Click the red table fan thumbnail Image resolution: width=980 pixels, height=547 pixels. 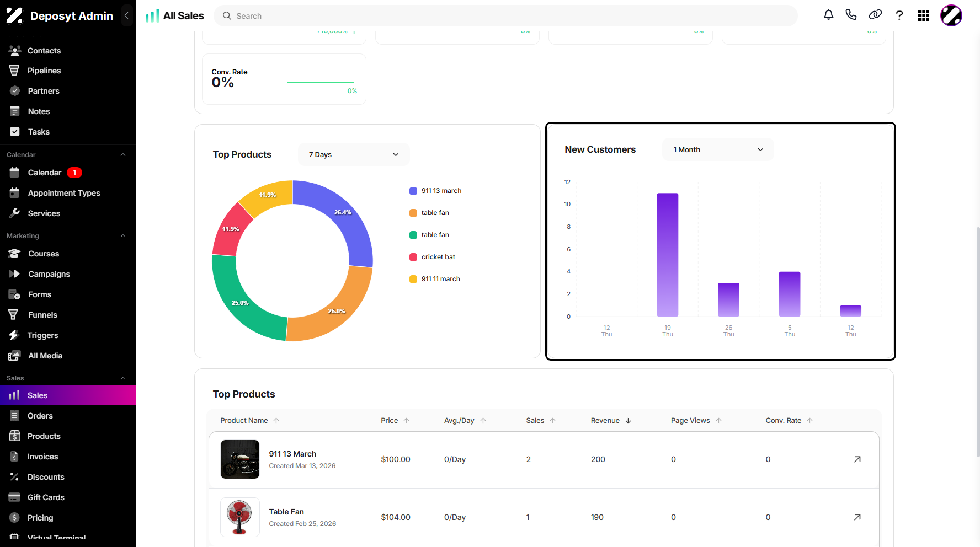(240, 517)
